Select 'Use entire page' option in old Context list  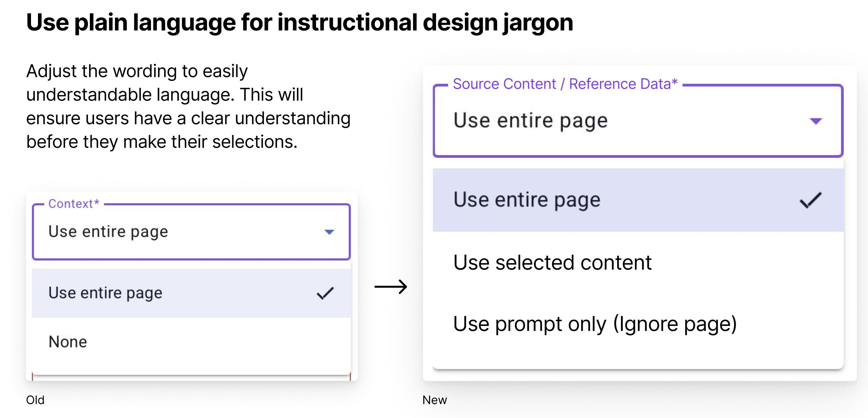click(105, 293)
